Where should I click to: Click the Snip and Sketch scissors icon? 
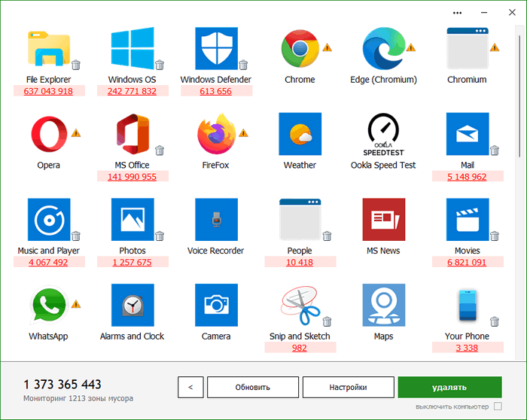coord(300,305)
